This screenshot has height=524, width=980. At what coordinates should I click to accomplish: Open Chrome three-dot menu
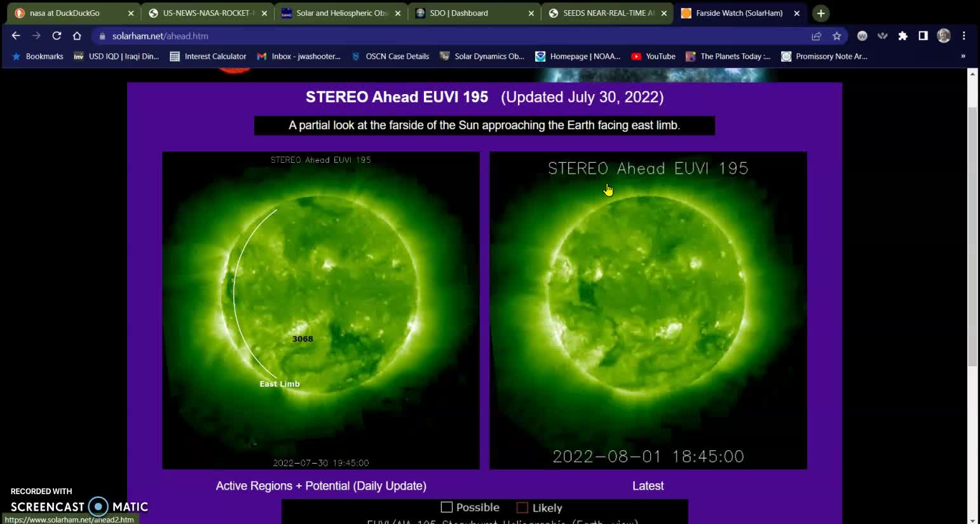(964, 36)
